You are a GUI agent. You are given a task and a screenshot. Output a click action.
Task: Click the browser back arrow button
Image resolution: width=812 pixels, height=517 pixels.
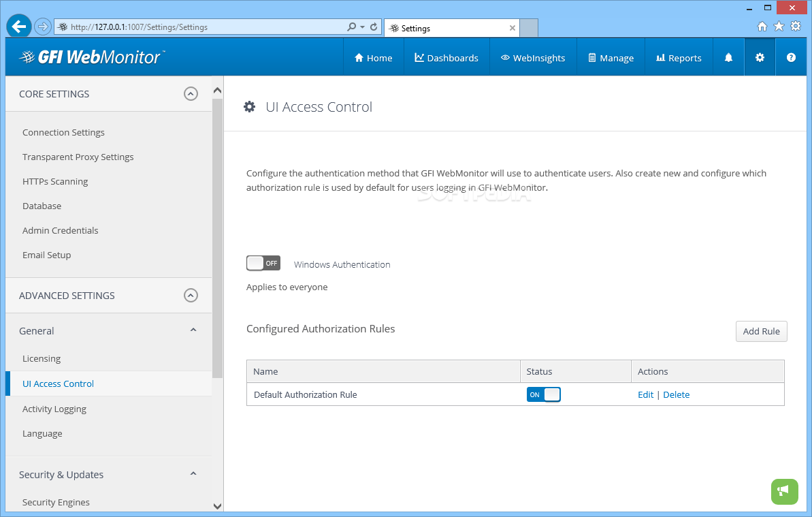18,26
